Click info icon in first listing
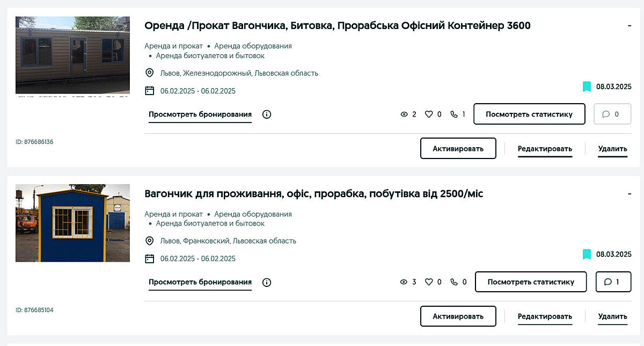This screenshot has width=644, height=346. tap(267, 114)
